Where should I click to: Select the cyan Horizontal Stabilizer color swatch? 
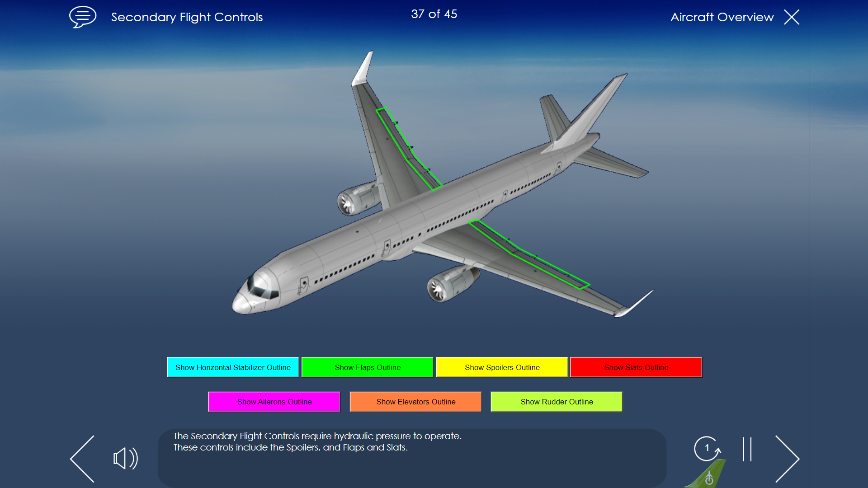click(232, 367)
